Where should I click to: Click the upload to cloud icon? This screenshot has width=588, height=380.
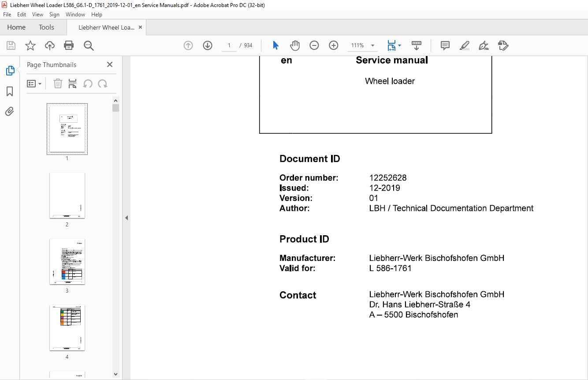(50, 45)
